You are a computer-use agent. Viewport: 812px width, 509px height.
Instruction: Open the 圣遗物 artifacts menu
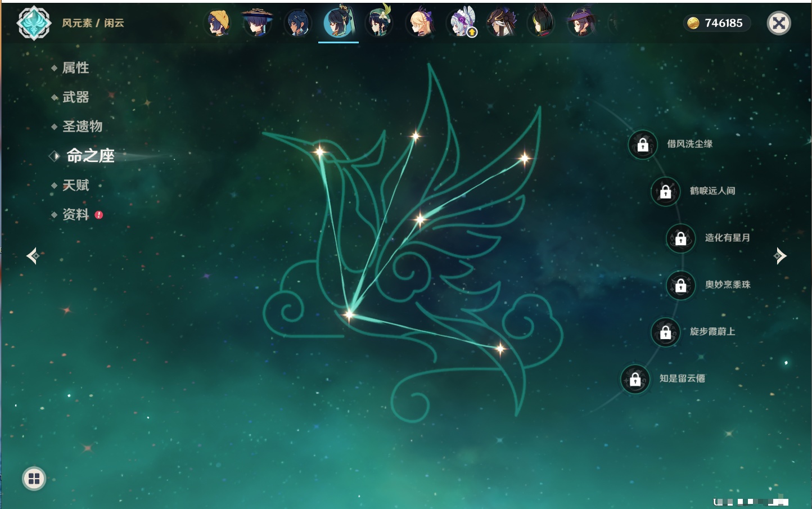coord(82,127)
